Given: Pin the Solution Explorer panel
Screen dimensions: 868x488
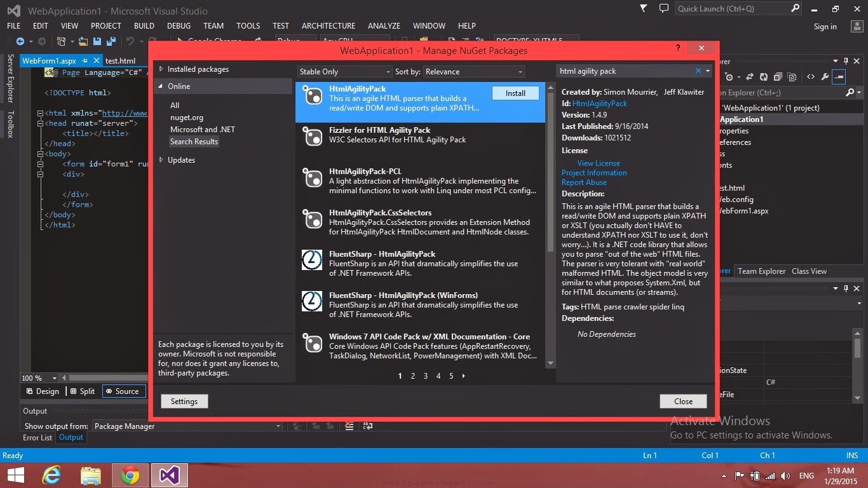Looking at the screenshot, I should point(846,61).
